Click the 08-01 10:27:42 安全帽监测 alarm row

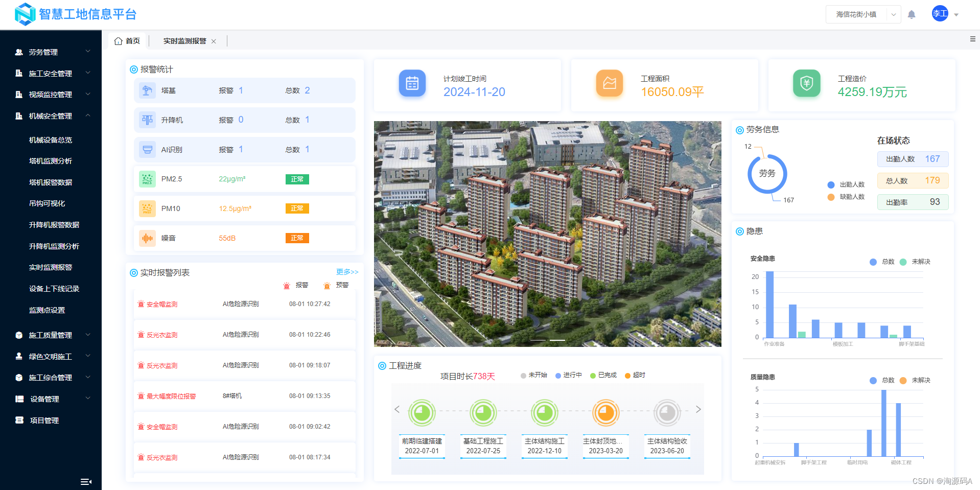tap(244, 304)
